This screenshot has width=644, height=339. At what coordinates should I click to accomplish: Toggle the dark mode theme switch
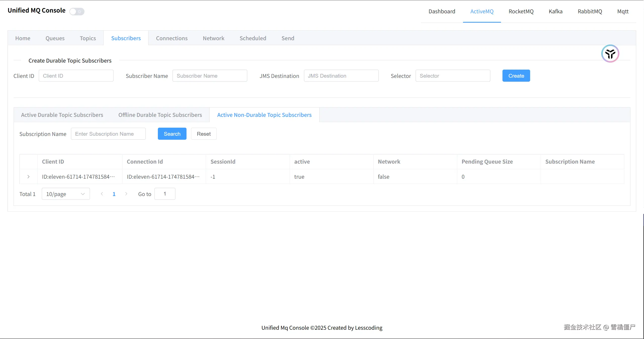[x=77, y=12]
